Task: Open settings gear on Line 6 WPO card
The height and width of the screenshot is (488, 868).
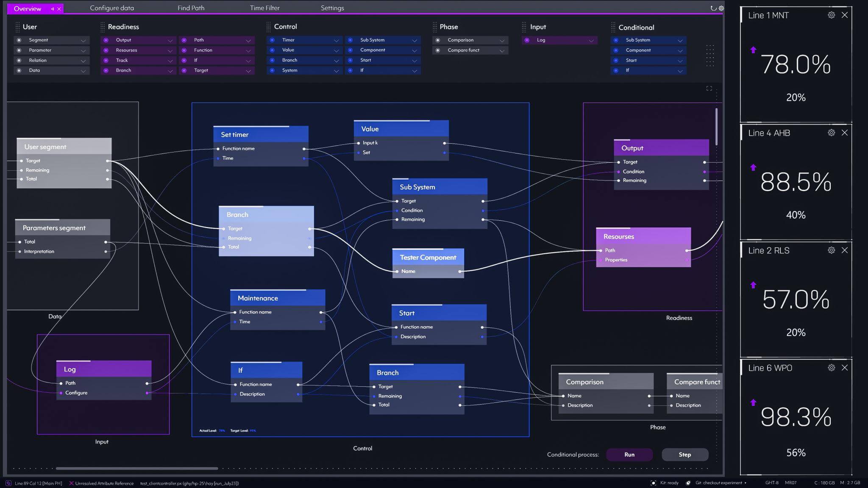Action: click(x=832, y=368)
